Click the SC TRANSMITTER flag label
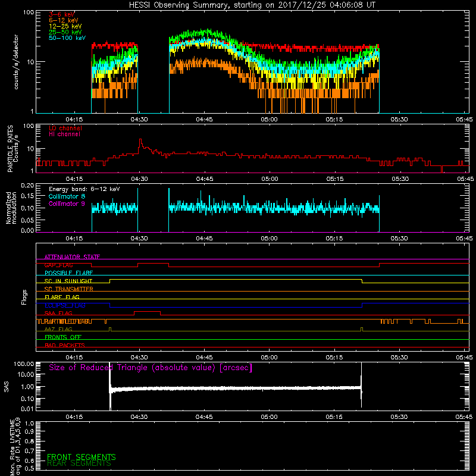The image size is (476, 476). [x=68, y=289]
